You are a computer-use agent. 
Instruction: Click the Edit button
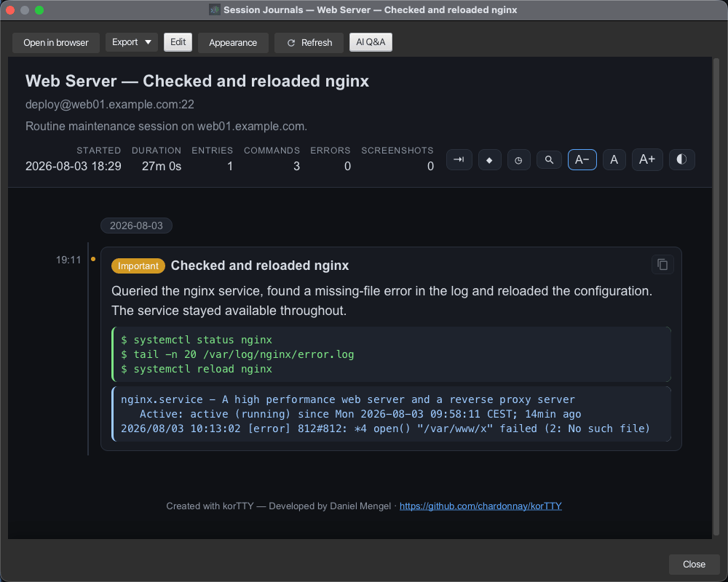(178, 42)
